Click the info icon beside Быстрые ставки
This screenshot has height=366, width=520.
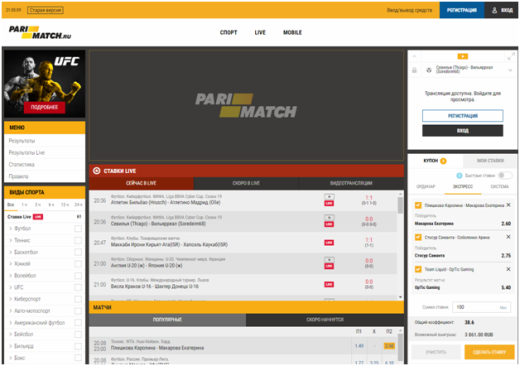(x=459, y=175)
